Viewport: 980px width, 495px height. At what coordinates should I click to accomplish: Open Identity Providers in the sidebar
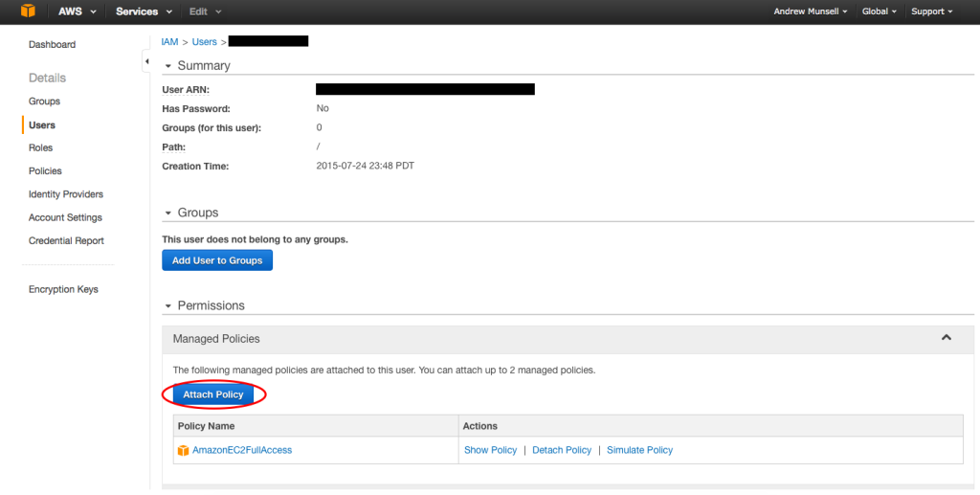pyautogui.click(x=66, y=194)
